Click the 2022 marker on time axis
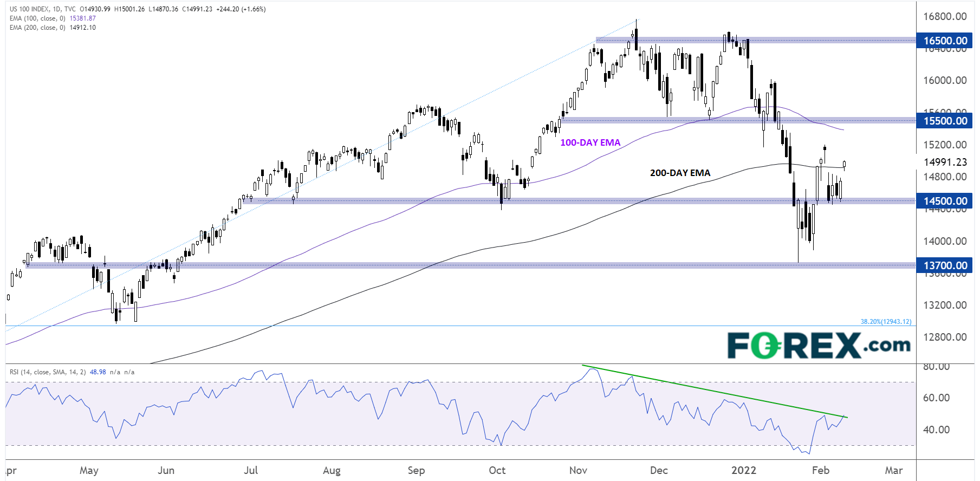The width and height of the screenshot is (980, 481). (743, 470)
